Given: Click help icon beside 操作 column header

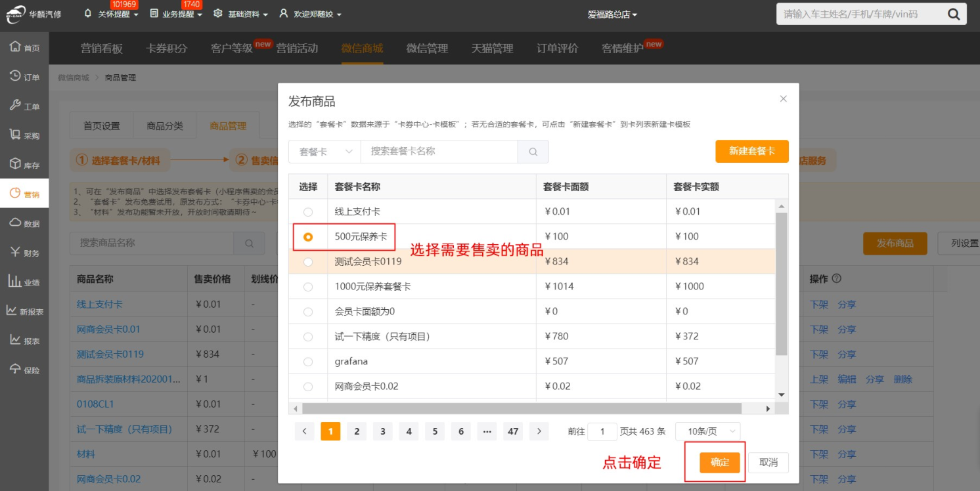Looking at the screenshot, I should coord(836,278).
